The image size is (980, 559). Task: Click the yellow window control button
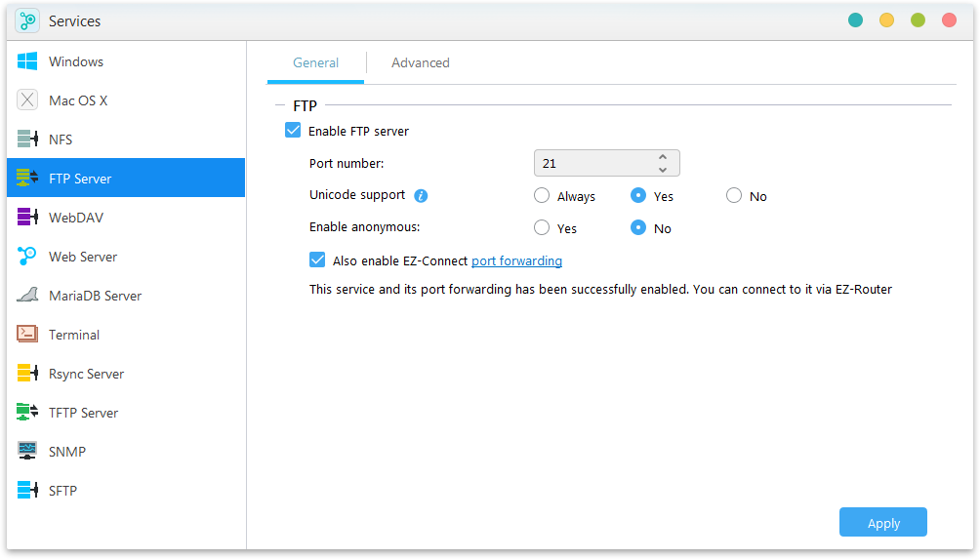[x=886, y=20]
